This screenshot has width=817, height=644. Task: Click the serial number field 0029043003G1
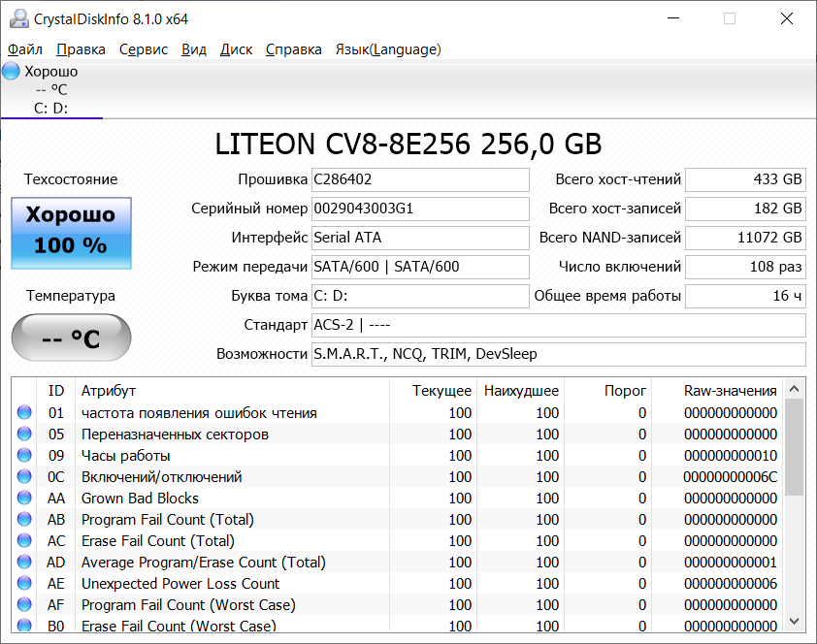[x=420, y=209]
